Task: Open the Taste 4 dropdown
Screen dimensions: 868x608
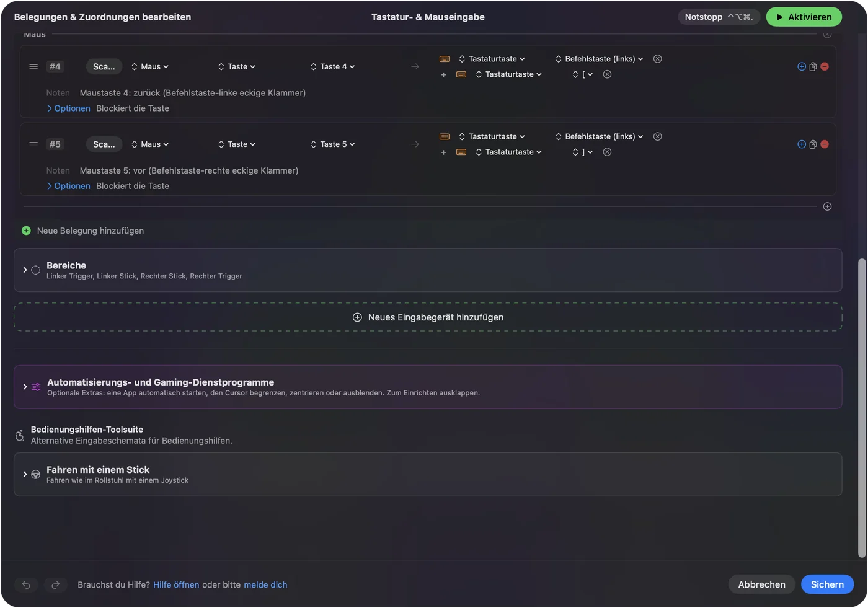Action: (x=333, y=66)
